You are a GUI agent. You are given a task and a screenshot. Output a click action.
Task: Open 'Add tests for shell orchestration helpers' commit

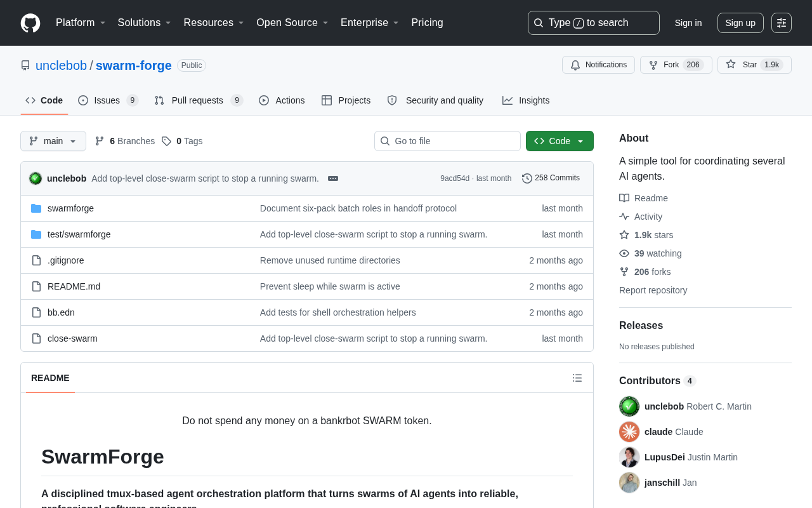[x=337, y=312]
